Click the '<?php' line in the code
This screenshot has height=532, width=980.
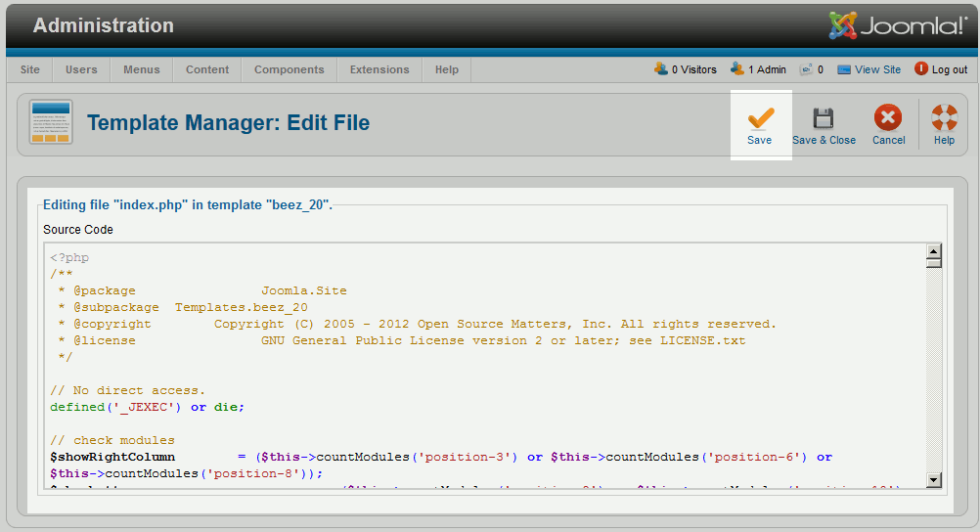coord(69,257)
